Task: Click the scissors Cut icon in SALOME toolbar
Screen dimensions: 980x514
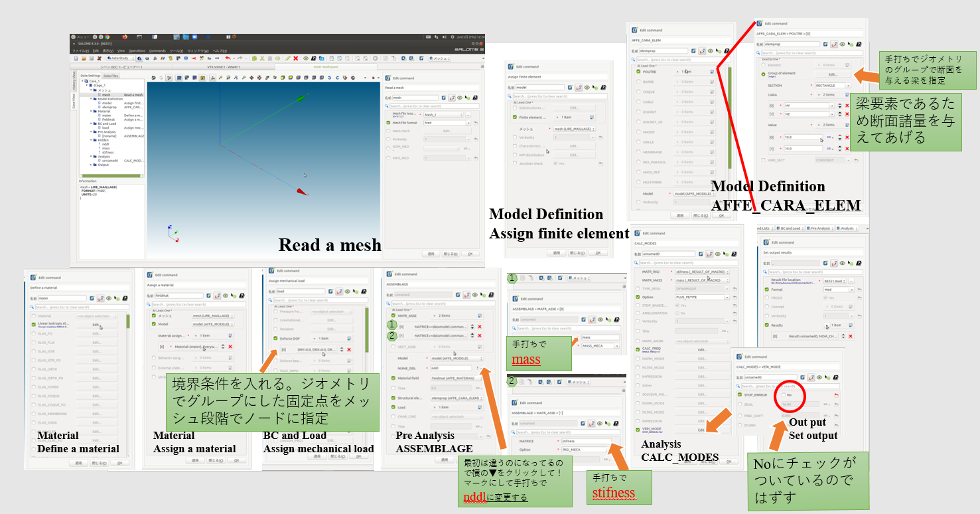Action: (262, 58)
